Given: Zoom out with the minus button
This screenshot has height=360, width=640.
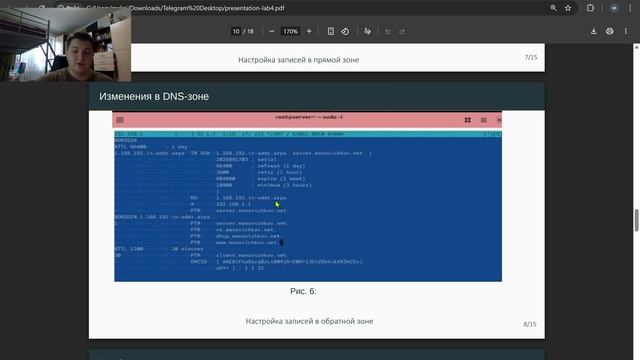Looking at the screenshot, I should (x=271, y=31).
